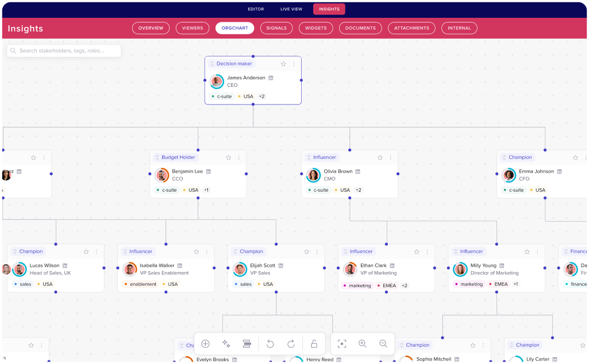Open the three-dot menu on Elijah Scott card
The image size is (589, 364).
click(317, 252)
